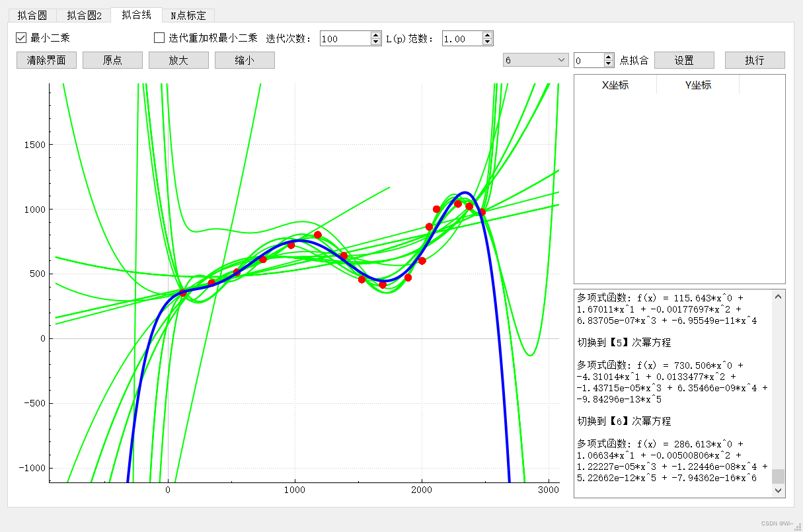Open the 设置 settings button
Viewport: 803px width, 532px height.
coord(684,60)
